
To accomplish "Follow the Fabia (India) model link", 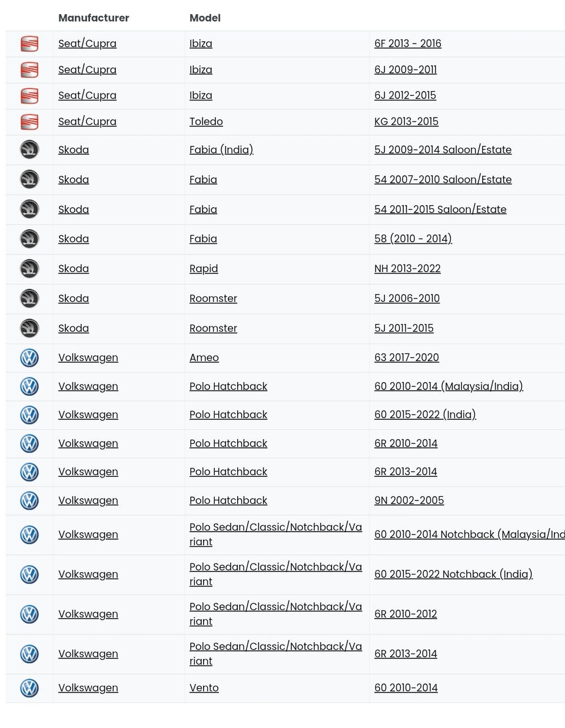I will (221, 150).
